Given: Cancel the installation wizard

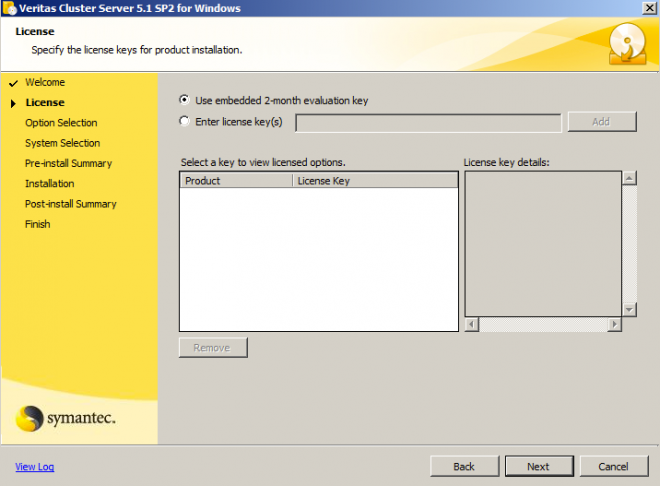Looking at the screenshot, I should pyautogui.click(x=614, y=466).
